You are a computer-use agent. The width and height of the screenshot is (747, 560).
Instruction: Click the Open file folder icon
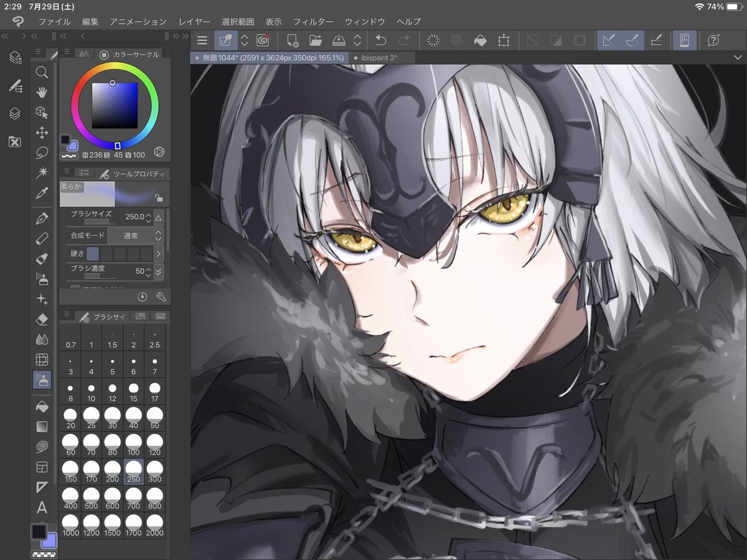pyautogui.click(x=316, y=40)
